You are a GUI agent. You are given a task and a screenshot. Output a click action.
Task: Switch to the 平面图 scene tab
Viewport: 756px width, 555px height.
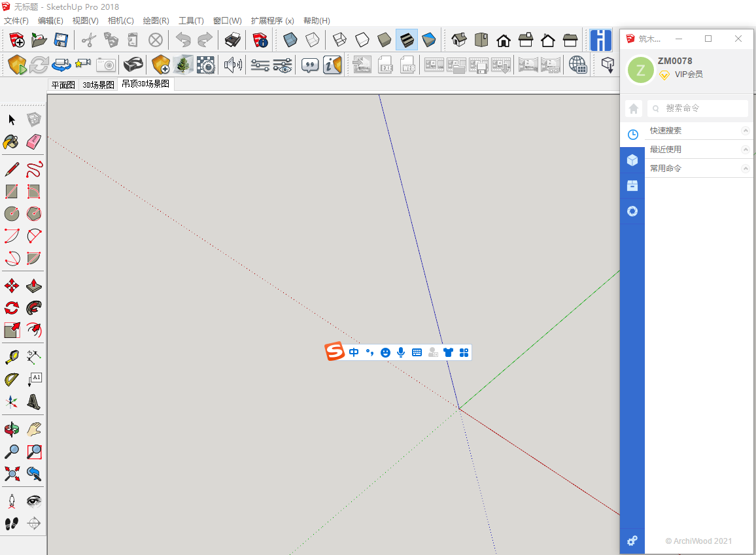point(63,85)
